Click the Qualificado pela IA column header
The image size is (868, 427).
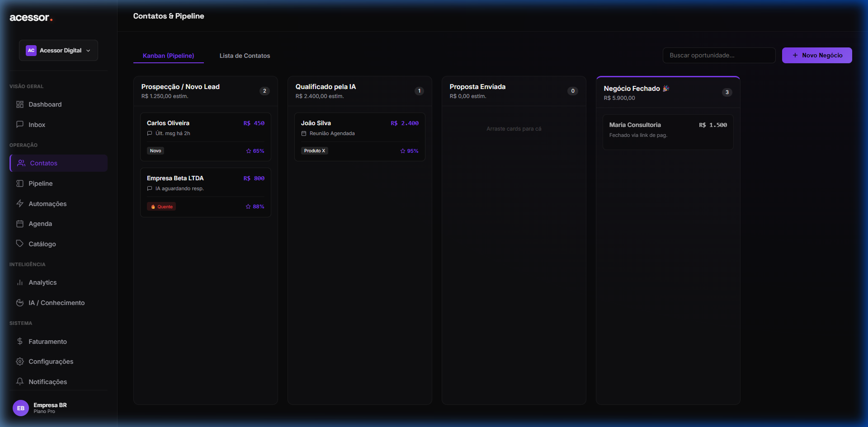coord(360,91)
